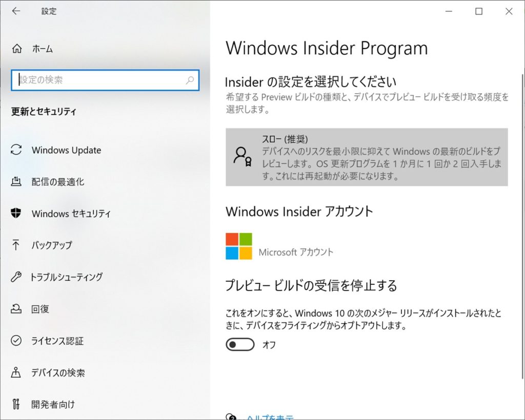Screen dimensions: 525x420
Task: Open the ヘルプを表示 link
Action: [270, 417]
